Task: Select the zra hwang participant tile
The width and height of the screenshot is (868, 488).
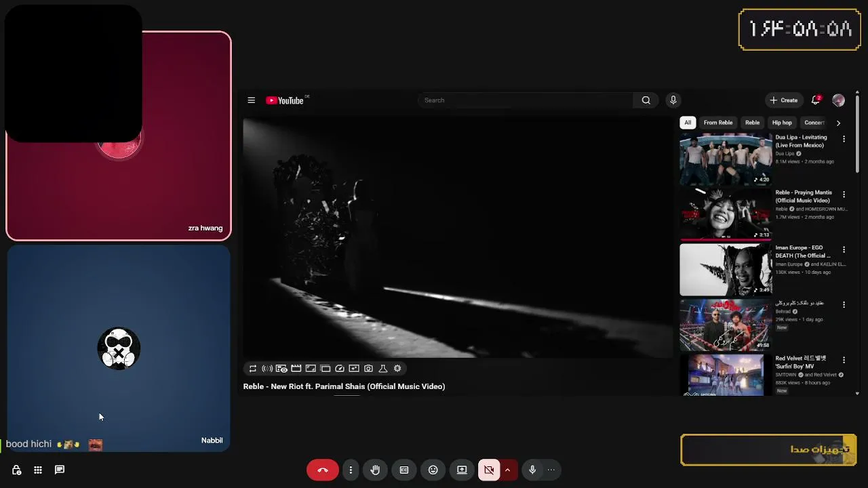Action: (119, 136)
